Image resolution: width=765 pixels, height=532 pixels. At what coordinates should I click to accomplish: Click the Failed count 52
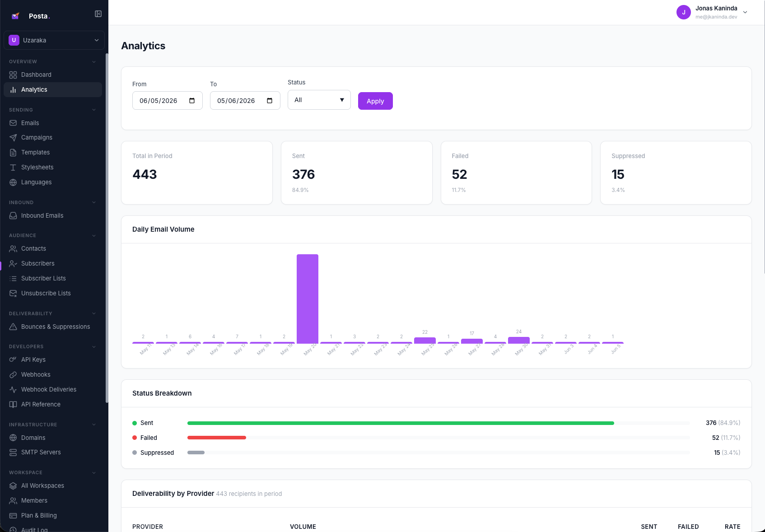459,174
